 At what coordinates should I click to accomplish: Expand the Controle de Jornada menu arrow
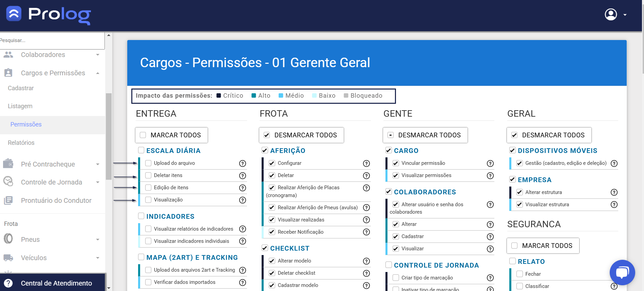click(98, 182)
